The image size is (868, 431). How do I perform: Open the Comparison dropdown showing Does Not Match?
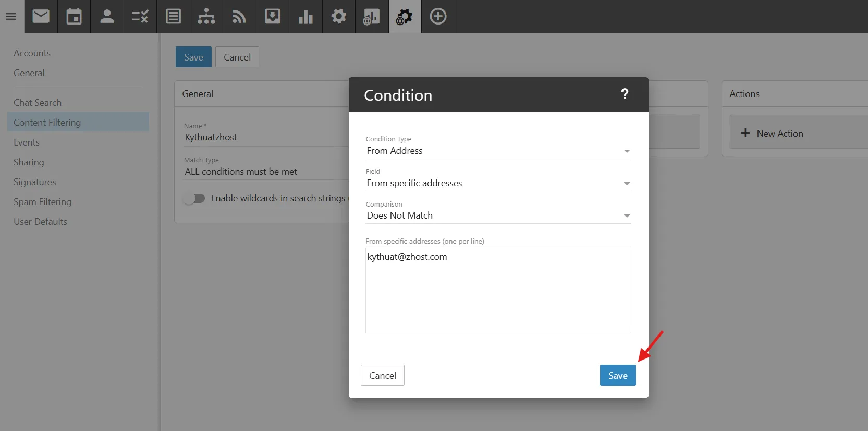tap(498, 215)
